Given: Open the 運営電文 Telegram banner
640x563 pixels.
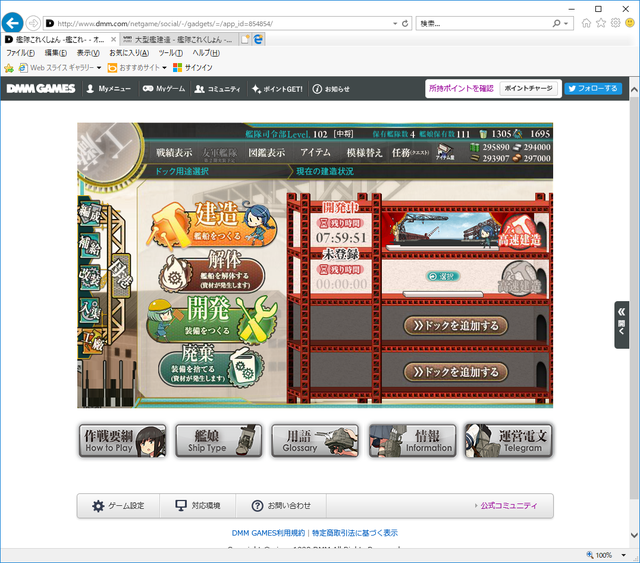Looking at the screenshot, I should (x=509, y=441).
